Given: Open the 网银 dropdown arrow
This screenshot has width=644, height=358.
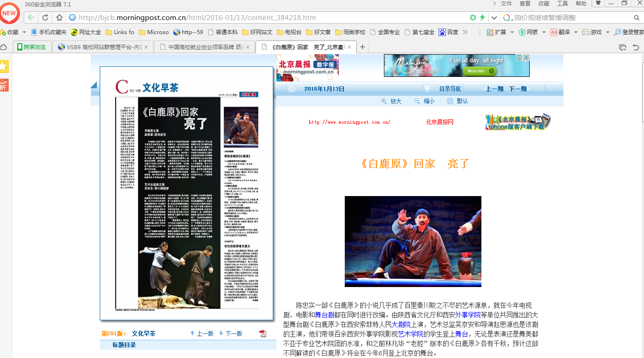Looking at the screenshot, I should pos(543,32).
